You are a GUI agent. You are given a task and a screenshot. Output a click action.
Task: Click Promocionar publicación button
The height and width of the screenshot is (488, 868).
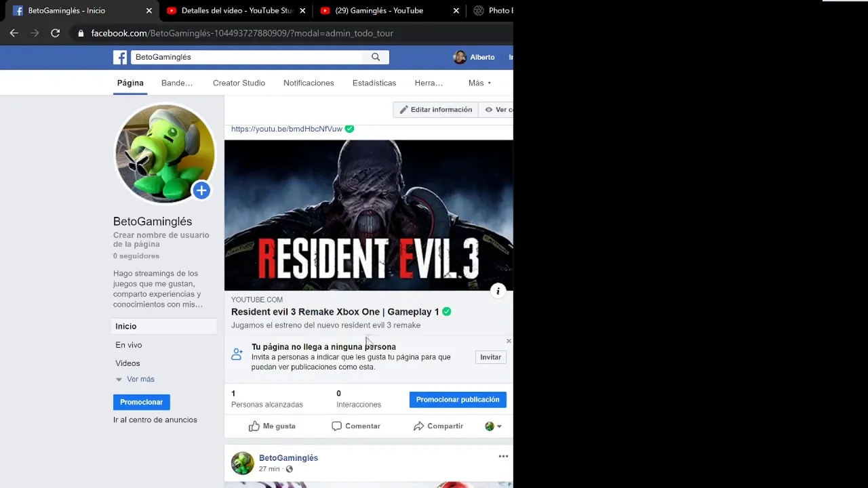(x=458, y=400)
